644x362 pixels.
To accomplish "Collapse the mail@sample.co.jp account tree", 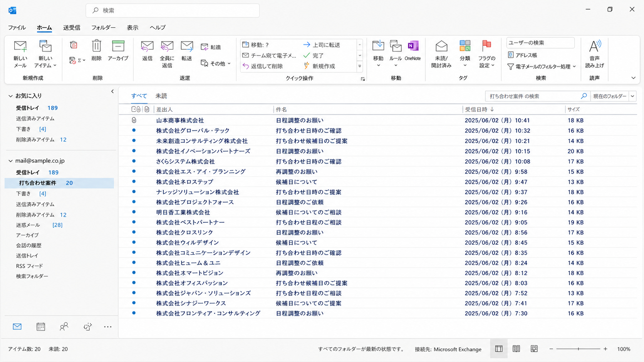I will click(11, 161).
